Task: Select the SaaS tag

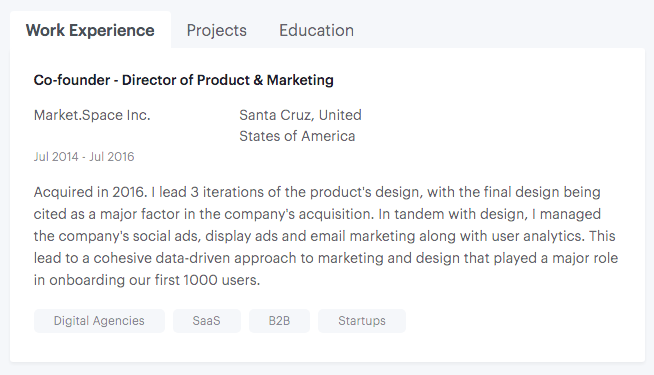Action: 206,321
